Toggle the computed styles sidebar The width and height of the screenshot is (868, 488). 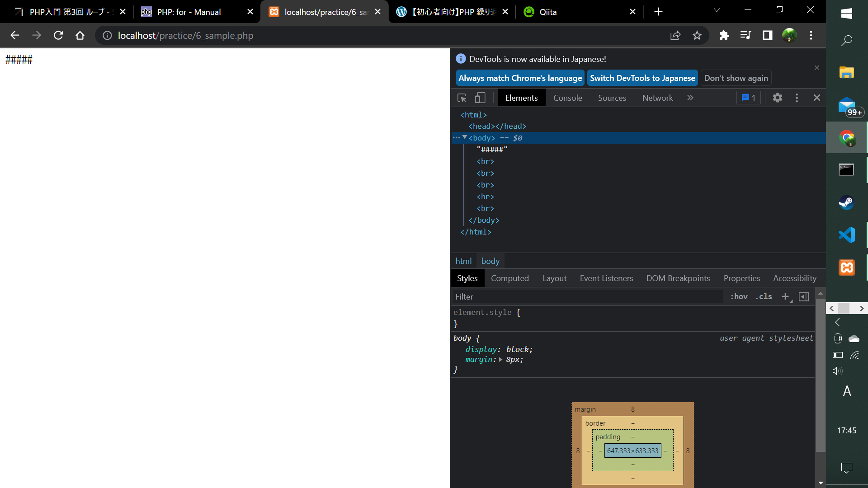[804, 297]
